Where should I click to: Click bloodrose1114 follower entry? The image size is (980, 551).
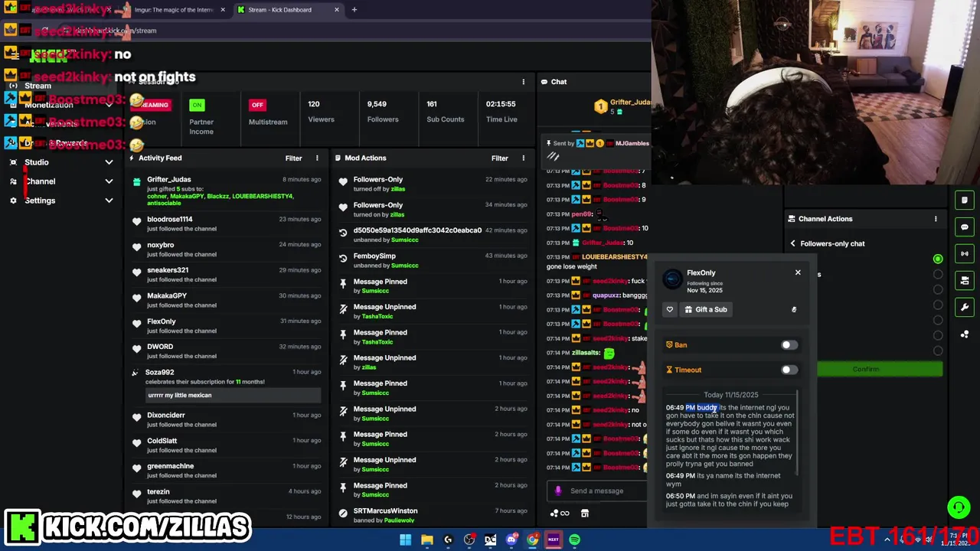226,223
